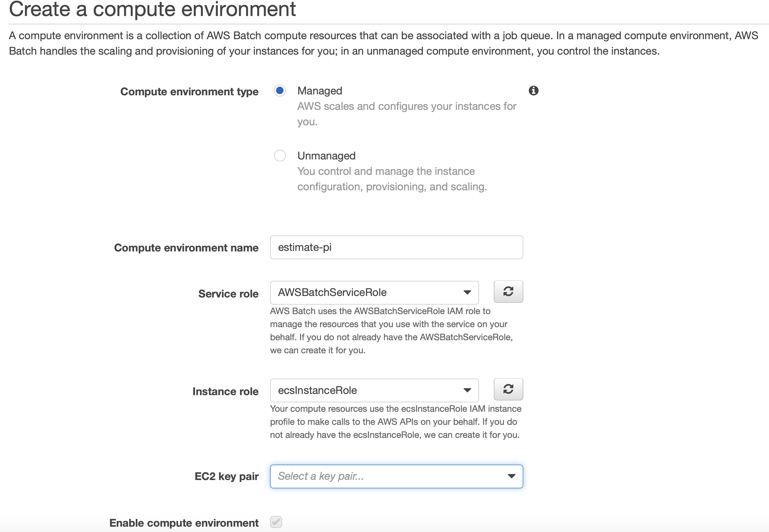
Task: Click the Service role label
Action: click(x=228, y=294)
